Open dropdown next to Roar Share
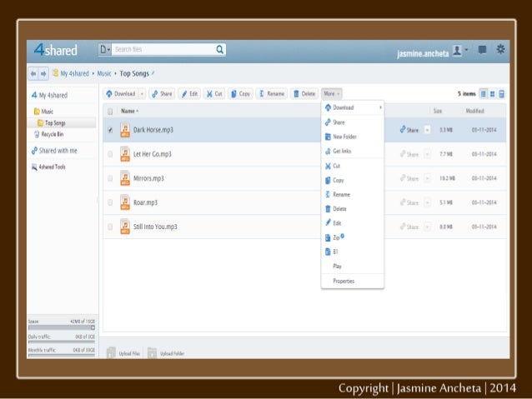The height and width of the screenshot is (399, 532). pos(428,202)
